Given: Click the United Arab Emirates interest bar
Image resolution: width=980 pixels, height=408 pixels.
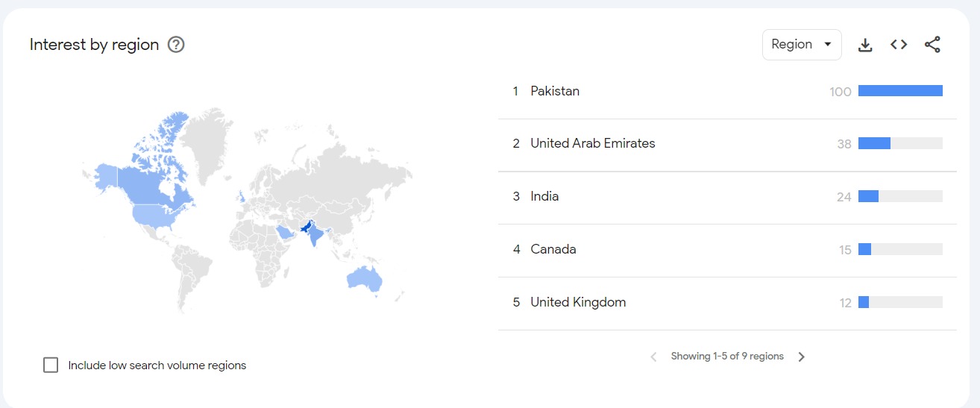Looking at the screenshot, I should pyautogui.click(x=900, y=143).
